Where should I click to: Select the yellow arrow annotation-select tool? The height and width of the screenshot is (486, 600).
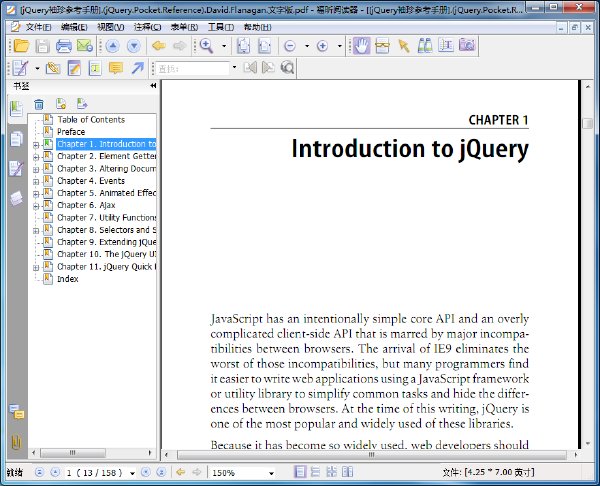[403, 46]
